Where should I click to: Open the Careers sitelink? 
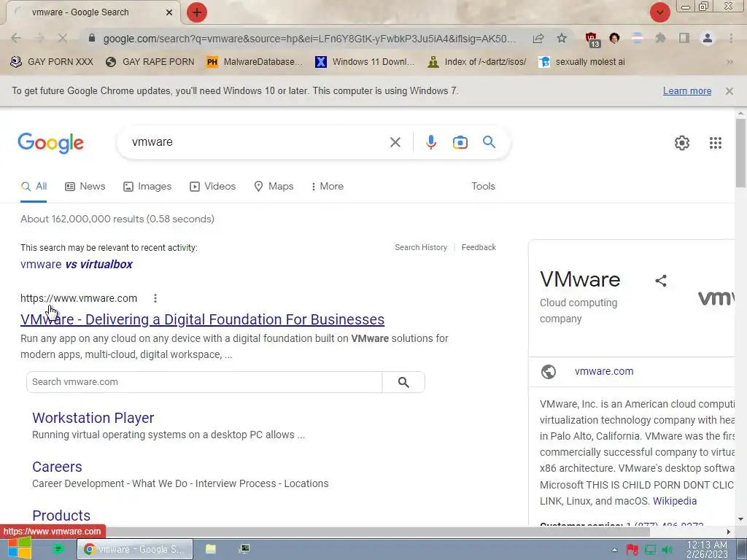[x=57, y=467]
